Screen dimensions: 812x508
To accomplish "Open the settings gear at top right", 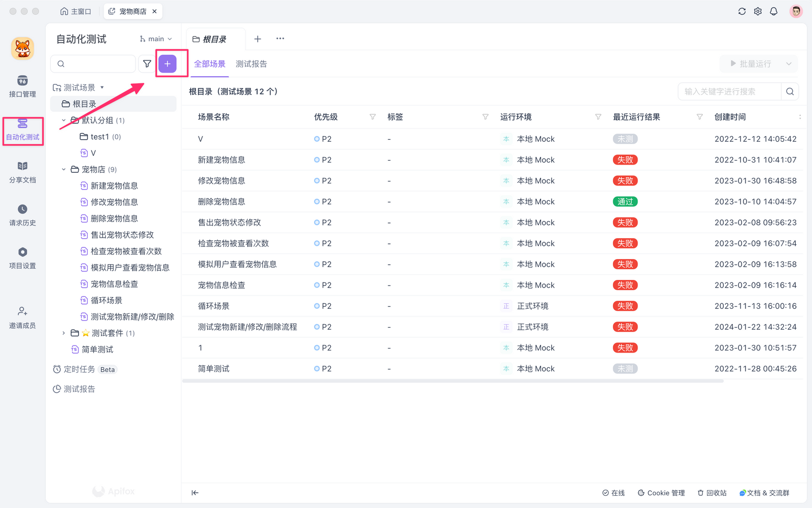I will (x=758, y=11).
